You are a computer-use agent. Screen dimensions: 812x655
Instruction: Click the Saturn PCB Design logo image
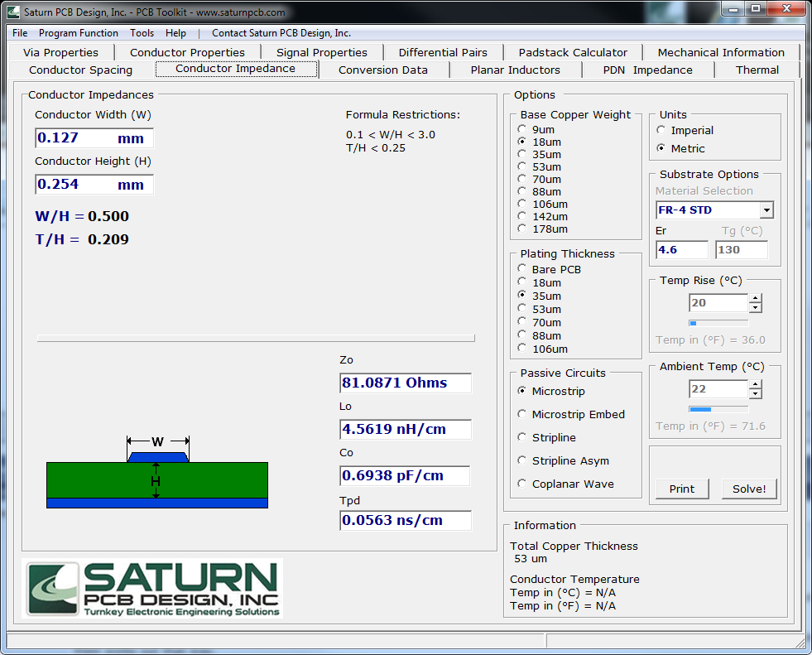(152, 588)
